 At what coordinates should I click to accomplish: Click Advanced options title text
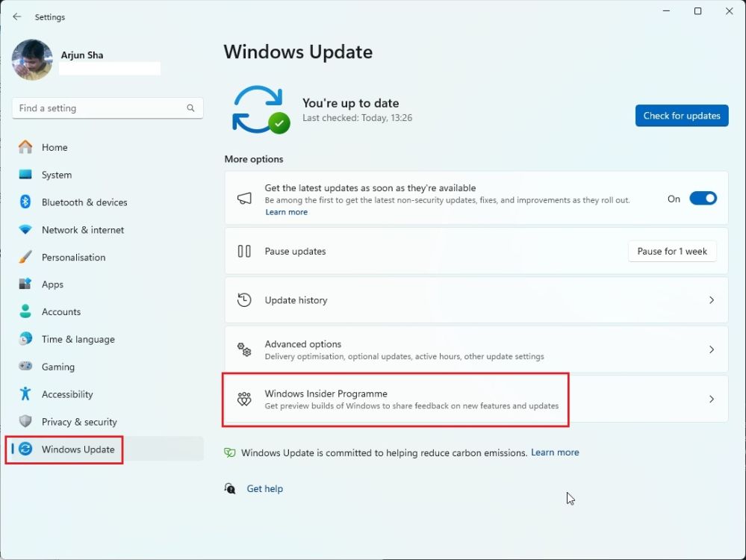303,344
